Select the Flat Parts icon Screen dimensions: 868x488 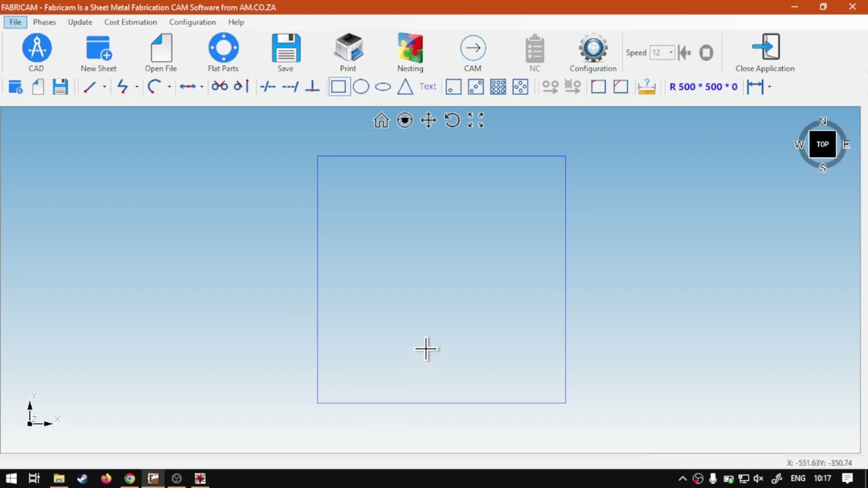[223, 53]
